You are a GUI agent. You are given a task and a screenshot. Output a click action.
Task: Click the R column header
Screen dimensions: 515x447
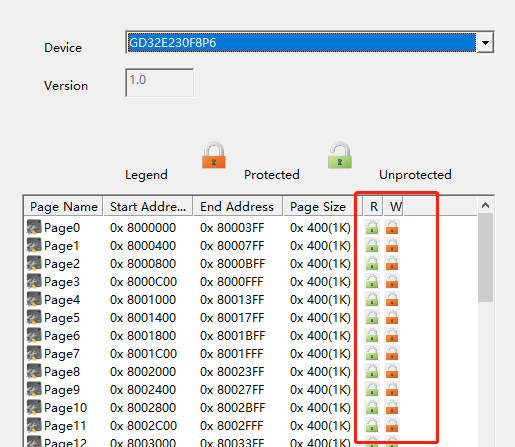(x=373, y=207)
